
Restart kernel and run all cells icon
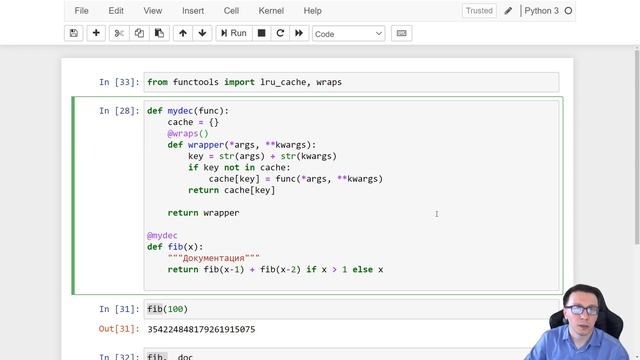[x=299, y=33]
